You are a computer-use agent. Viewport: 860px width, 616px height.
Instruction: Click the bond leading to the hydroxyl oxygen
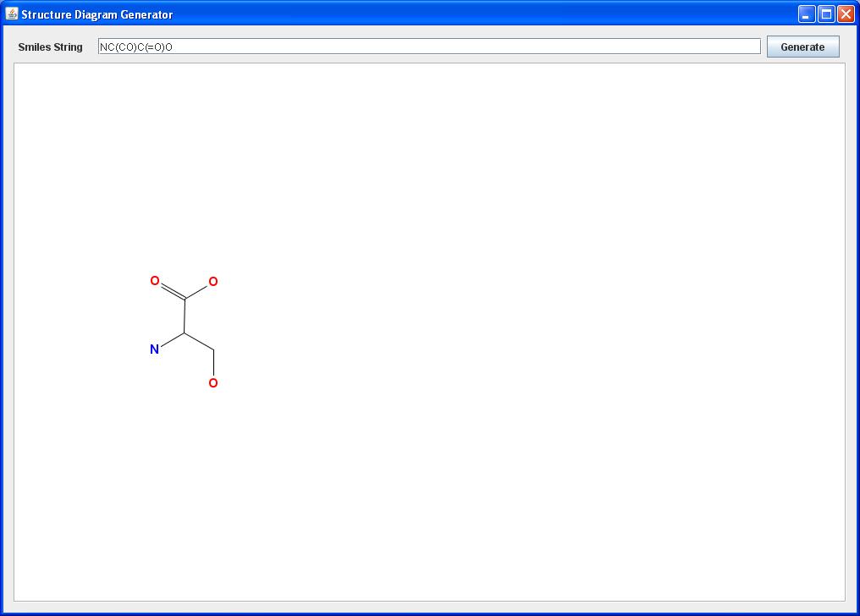click(213, 366)
